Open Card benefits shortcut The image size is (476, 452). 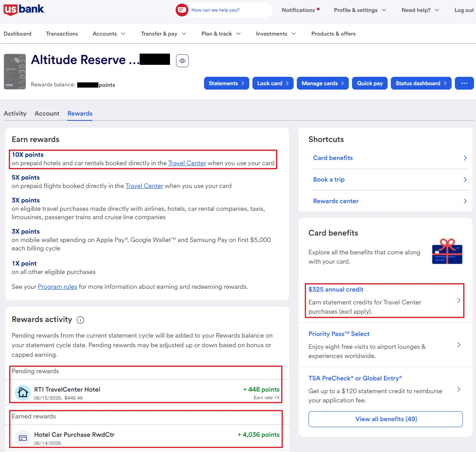[x=391, y=158]
